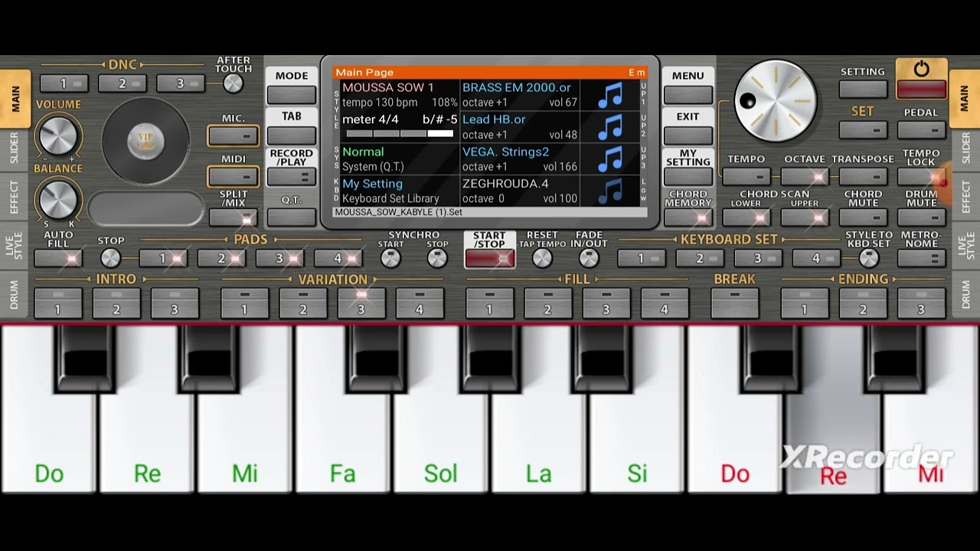Screen dimensions: 980x551
Task: Toggle the MIDI button
Action: (x=234, y=177)
